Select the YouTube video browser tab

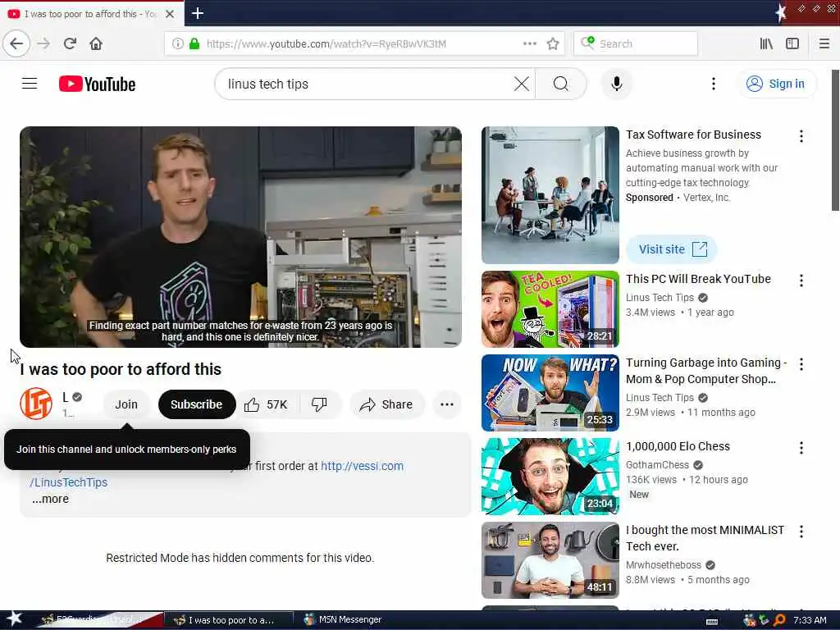(92, 14)
